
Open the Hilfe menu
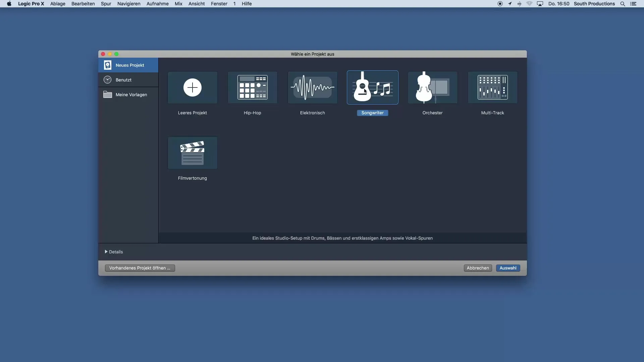point(247,4)
